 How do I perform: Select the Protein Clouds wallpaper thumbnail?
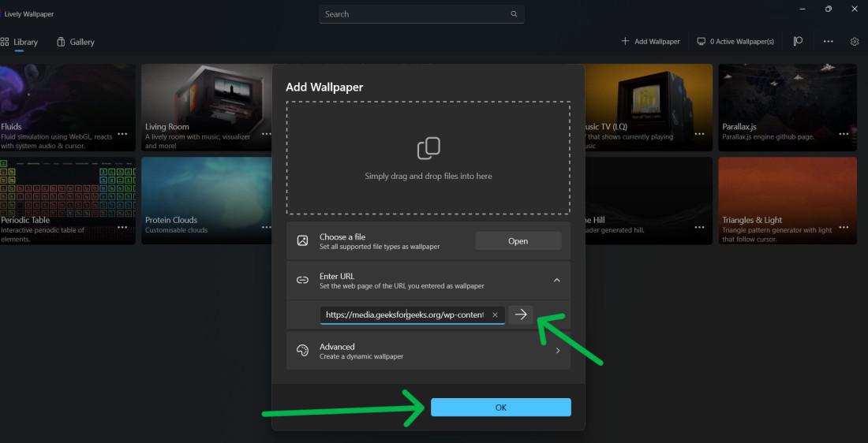pyautogui.click(x=207, y=201)
